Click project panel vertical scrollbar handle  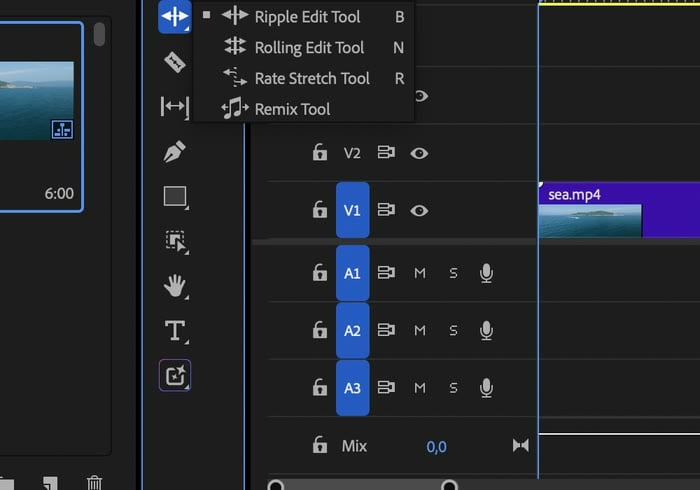99,34
